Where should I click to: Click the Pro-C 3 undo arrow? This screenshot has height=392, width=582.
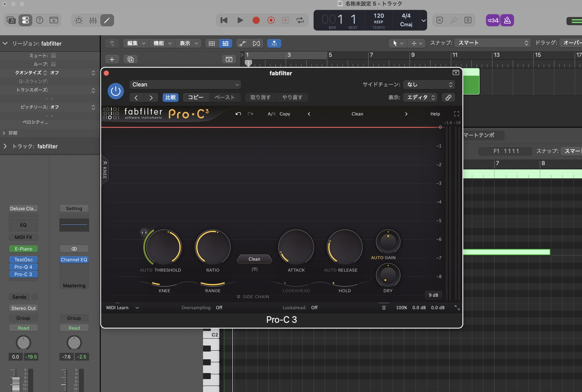(x=238, y=114)
